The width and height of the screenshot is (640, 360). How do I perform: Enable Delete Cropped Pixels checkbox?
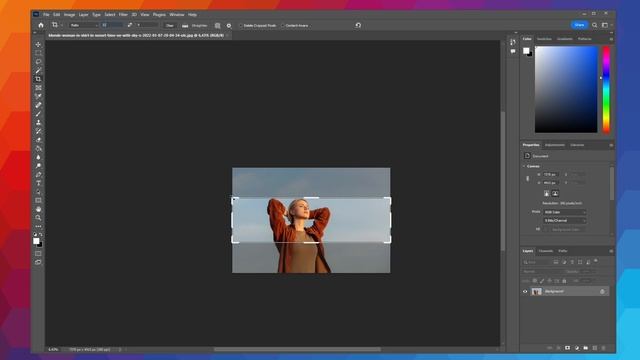click(241, 25)
